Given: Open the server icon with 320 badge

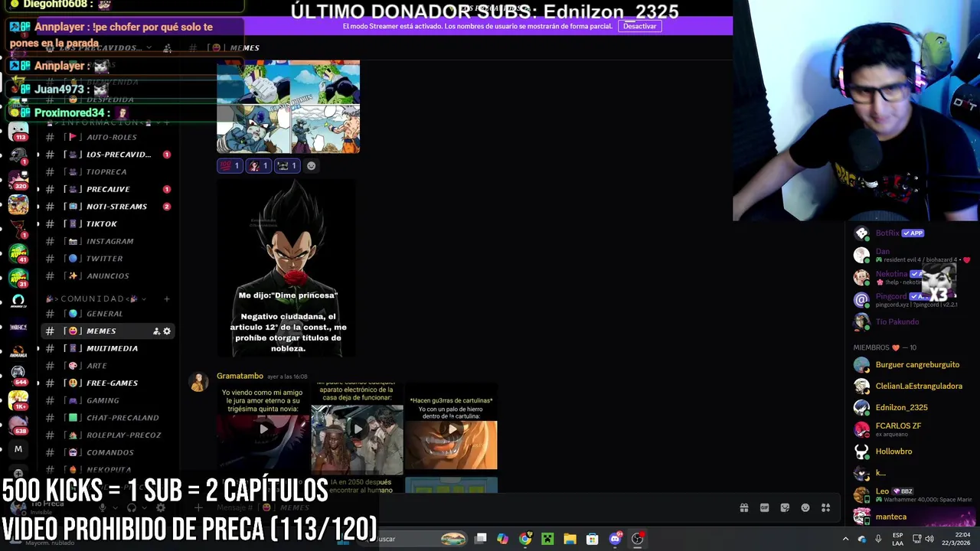Looking at the screenshot, I should coord(18,180).
